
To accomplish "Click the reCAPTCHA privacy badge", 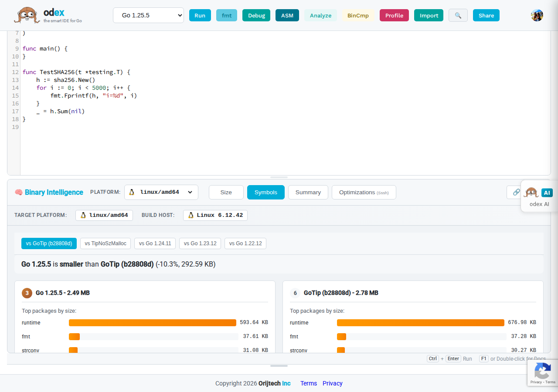I will pos(543,373).
